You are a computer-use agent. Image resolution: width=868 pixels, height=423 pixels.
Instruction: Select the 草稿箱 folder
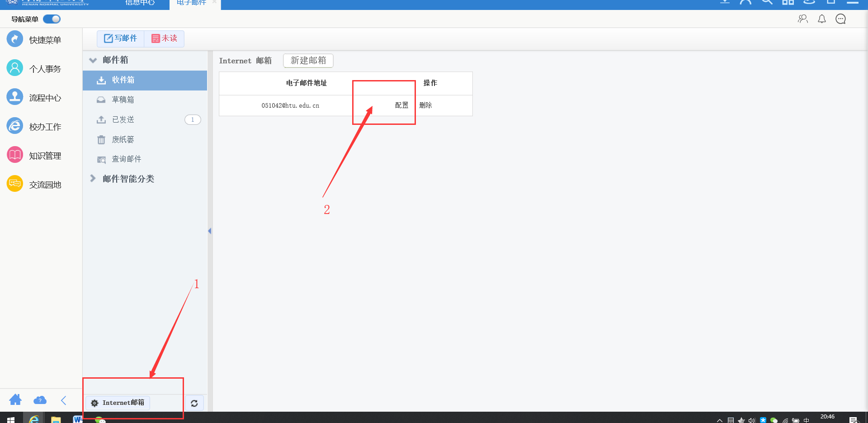click(123, 100)
